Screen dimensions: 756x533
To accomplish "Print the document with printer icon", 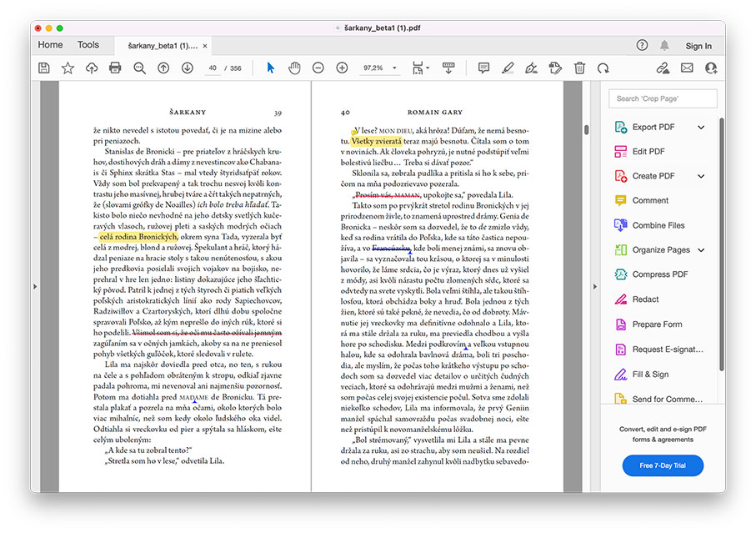I will [x=115, y=68].
